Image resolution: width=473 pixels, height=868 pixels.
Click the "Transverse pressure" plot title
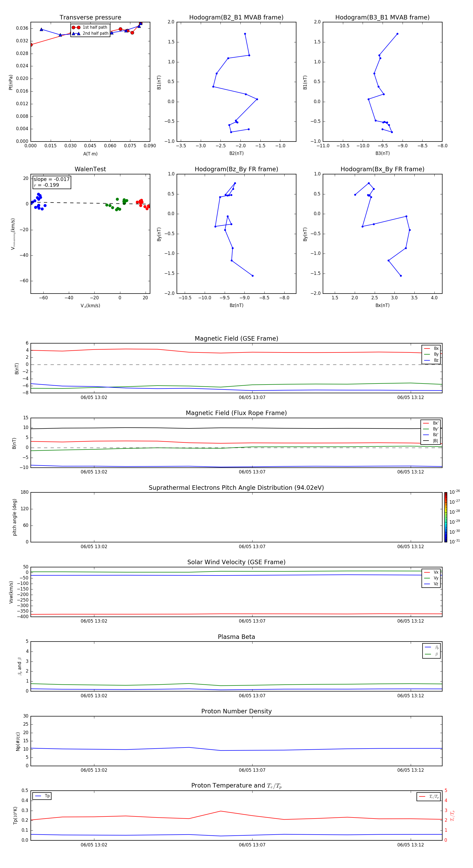tap(90, 18)
